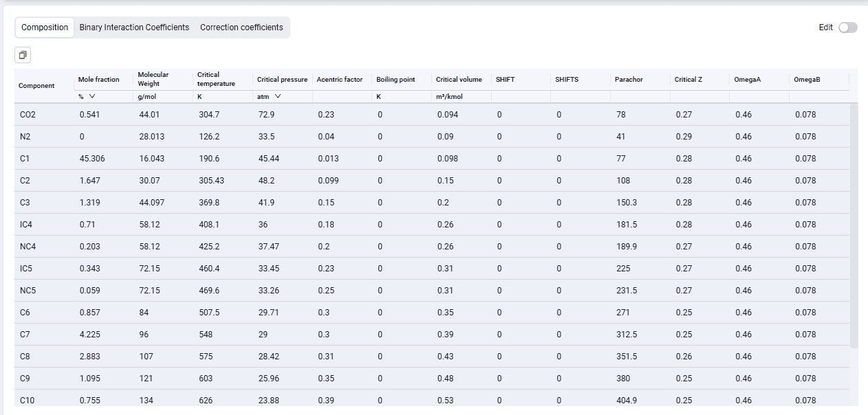
Task: Select critical pressure 25.96 for C9
Action: point(269,379)
